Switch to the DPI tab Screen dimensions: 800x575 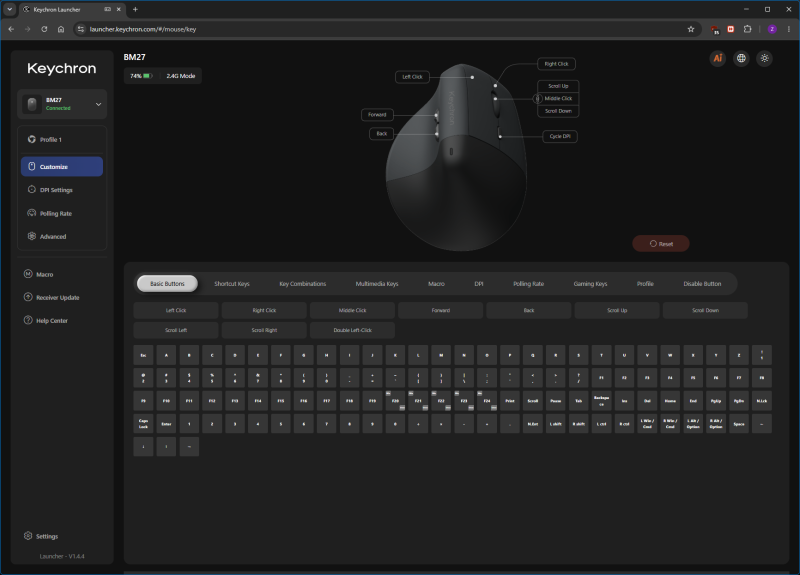tap(479, 284)
